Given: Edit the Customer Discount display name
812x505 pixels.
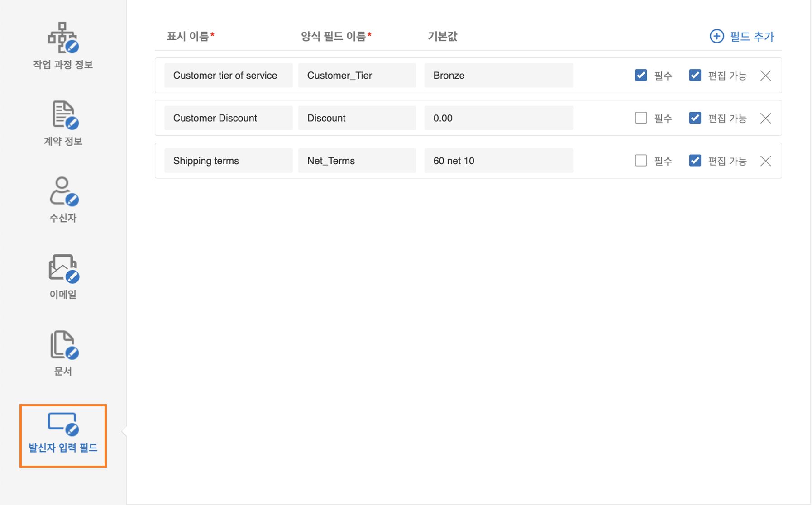Looking at the screenshot, I should pos(229,118).
